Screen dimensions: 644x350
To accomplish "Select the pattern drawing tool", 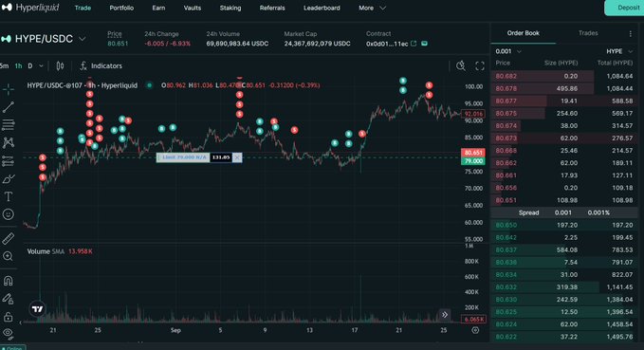I will pos(9,142).
